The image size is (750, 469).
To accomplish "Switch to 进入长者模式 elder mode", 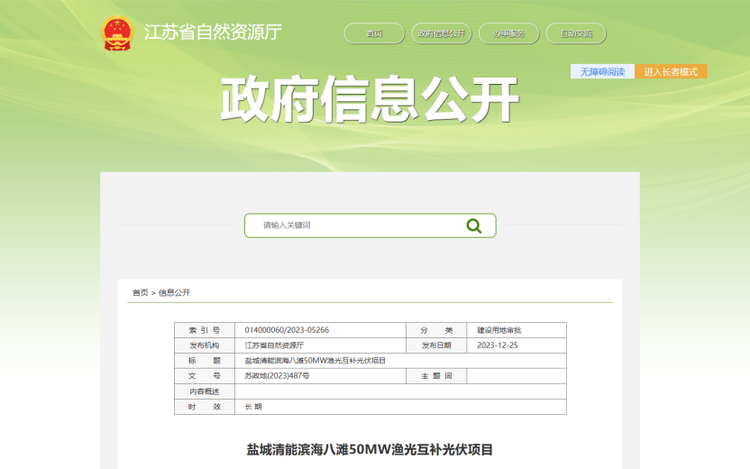I will [671, 72].
